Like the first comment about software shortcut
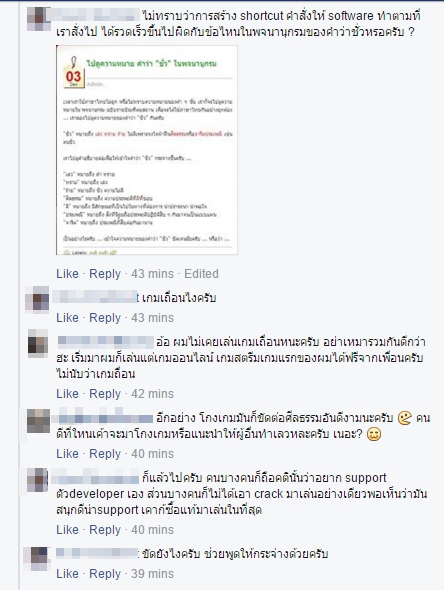444x590 pixels. pyautogui.click(x=67, y=274)
